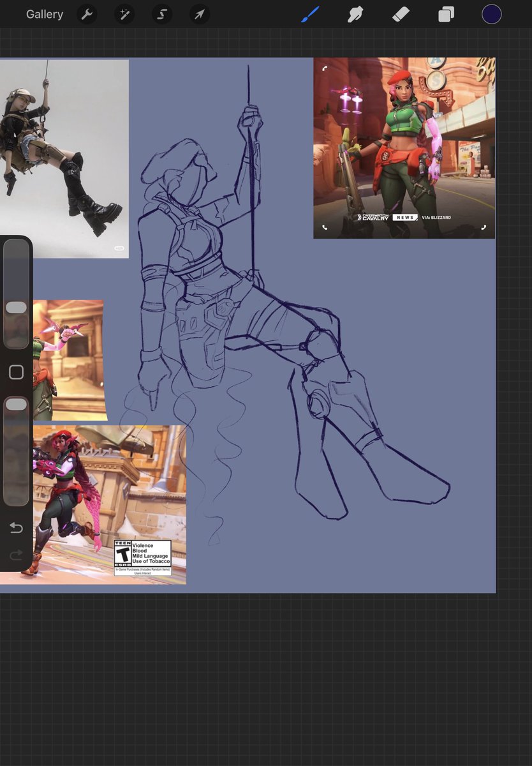The width and height of the screenshot is (532, 766).
Task: Tap the square modify button in sidebar
Action: [16, 373]
